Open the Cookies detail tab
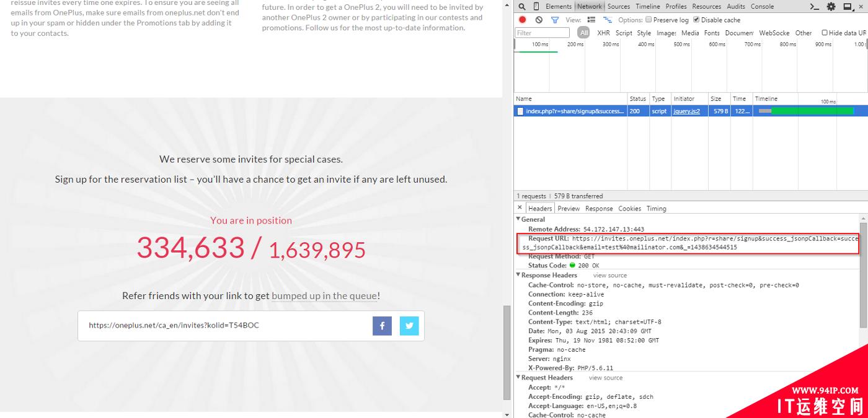868x418 pixels. tap(629, 209)
